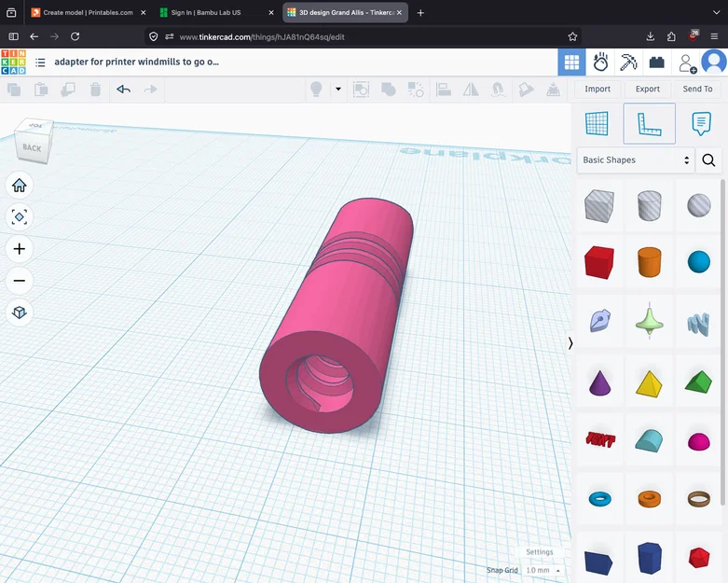728x583 pixels.
Task: Select the red Box shape
Action: click(599, 262)
